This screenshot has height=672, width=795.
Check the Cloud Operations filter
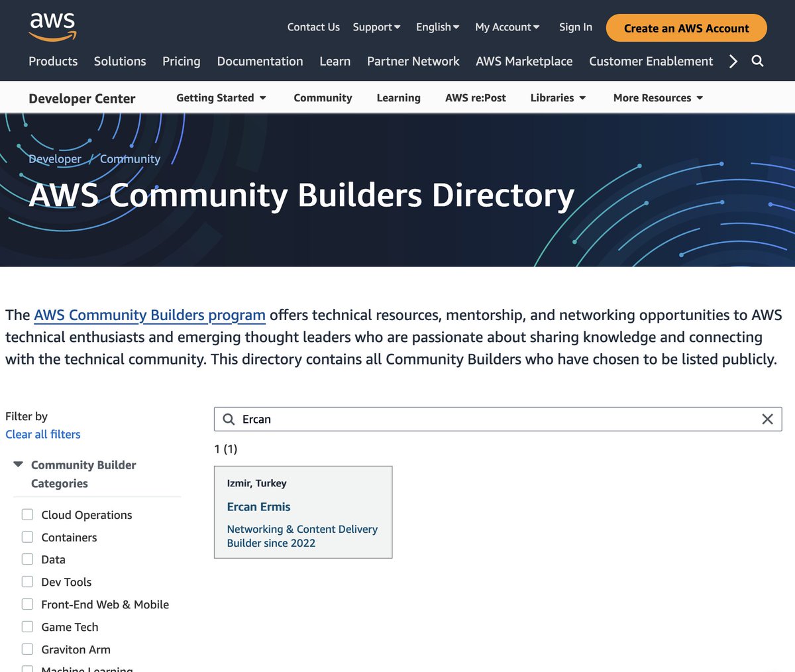(27, 514)
